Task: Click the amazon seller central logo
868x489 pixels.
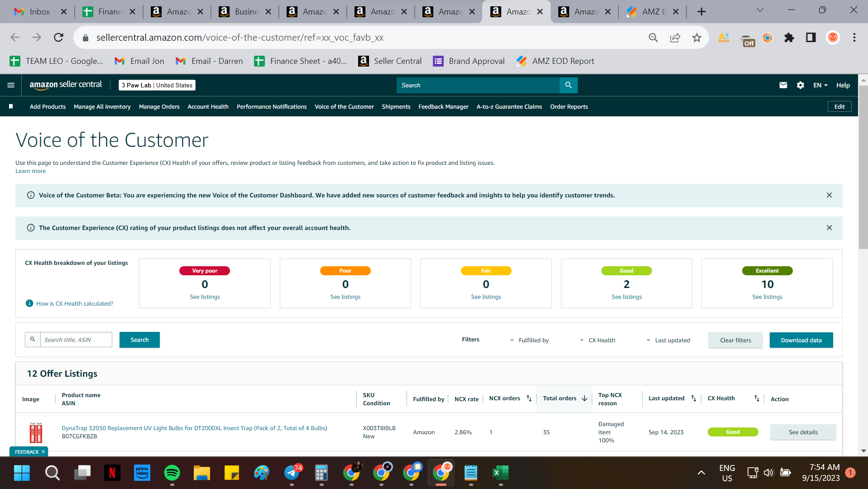Action: pos(66,85)
